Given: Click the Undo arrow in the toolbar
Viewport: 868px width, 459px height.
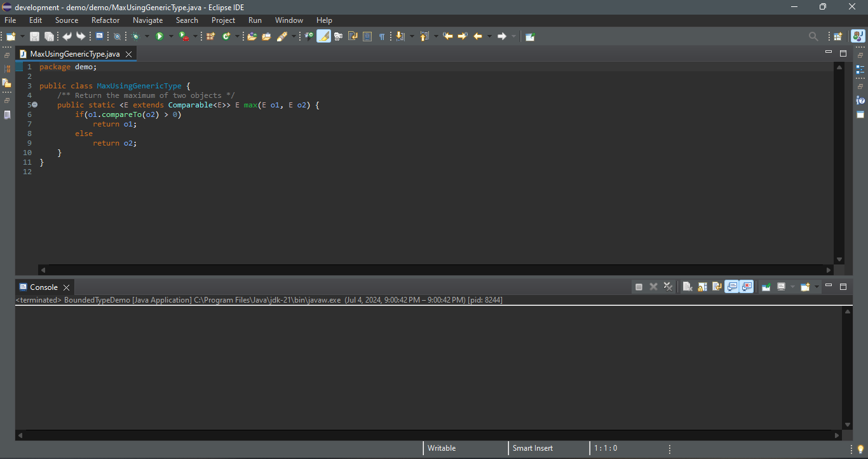Looking at the screenshot, I should (67, 36).
